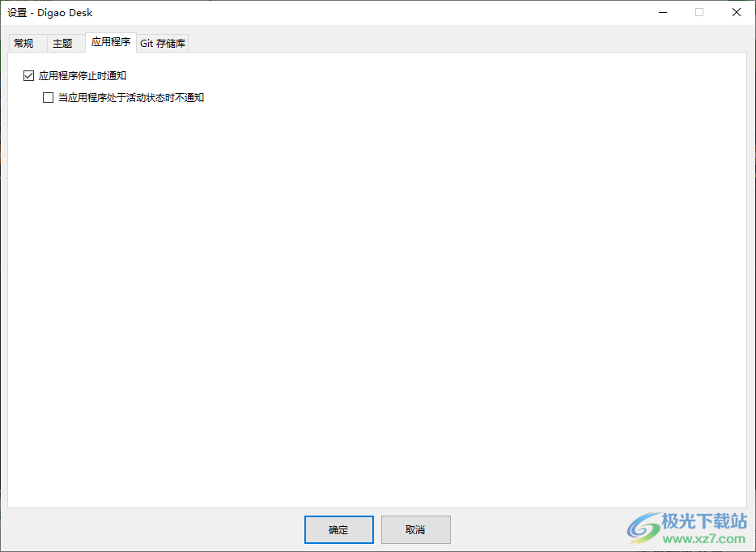Dismiss the dialog with 取消
This screenshot has height=552, width=756.
[415, 530]
